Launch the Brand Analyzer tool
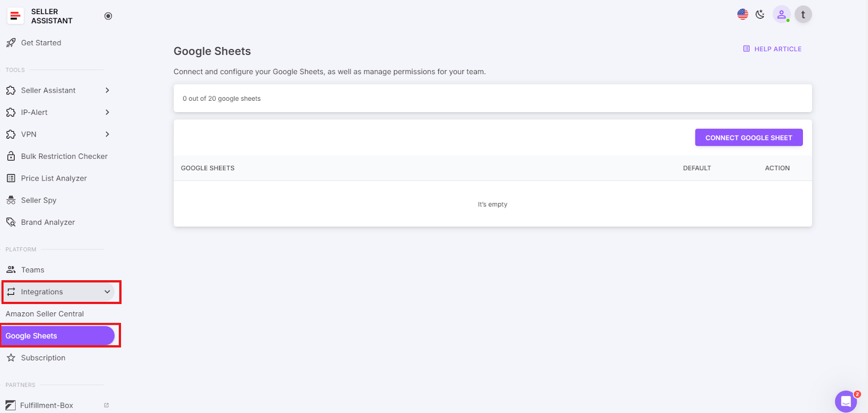Image resolution: width=868 pixels, height=413 pixels. pyautogui.click(x=48, y=222)
